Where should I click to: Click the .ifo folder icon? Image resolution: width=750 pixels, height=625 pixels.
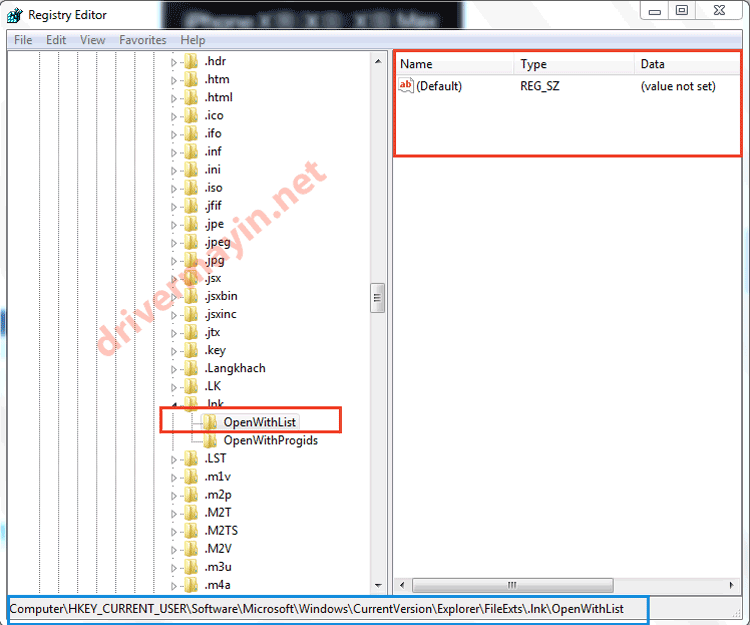(x=191, y=134)
